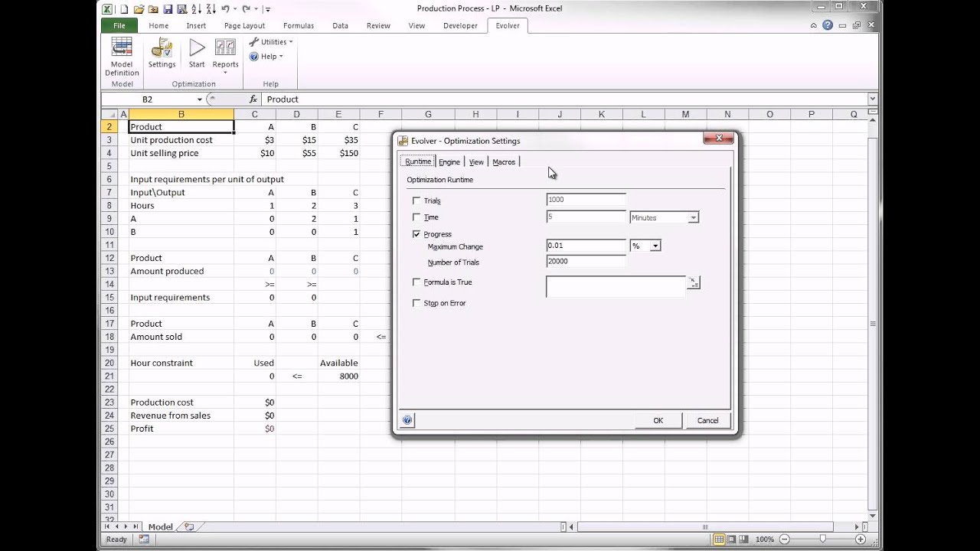The width and height of the screenshot is (980, 551).
Task: Click Open folder quick access icon
Action: (139, 9)
